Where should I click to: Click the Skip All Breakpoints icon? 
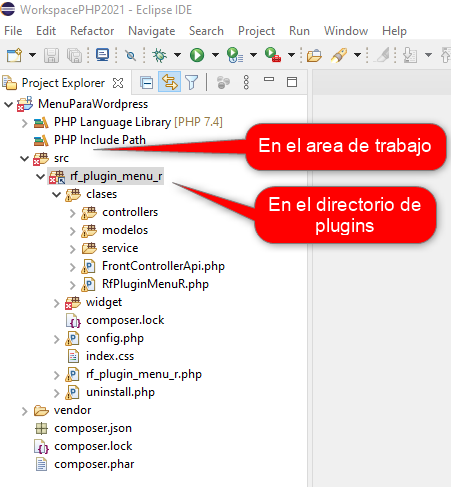(130, 55)
